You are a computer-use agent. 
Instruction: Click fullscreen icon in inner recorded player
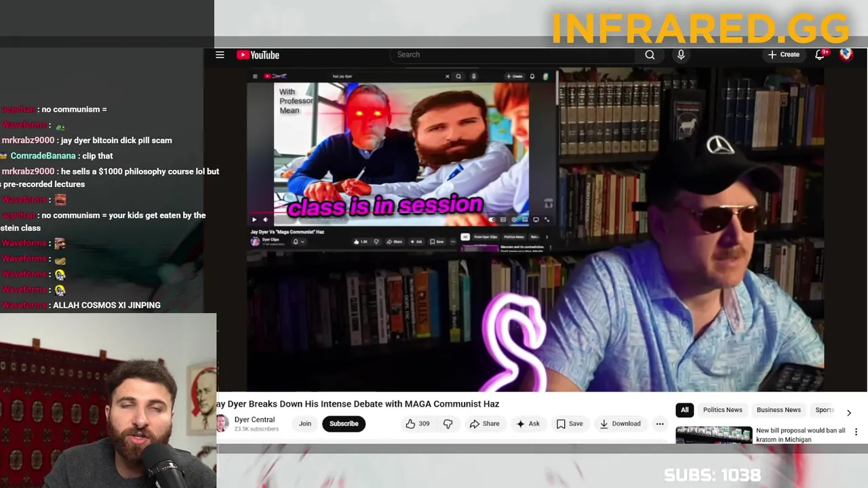pos(547,220)
